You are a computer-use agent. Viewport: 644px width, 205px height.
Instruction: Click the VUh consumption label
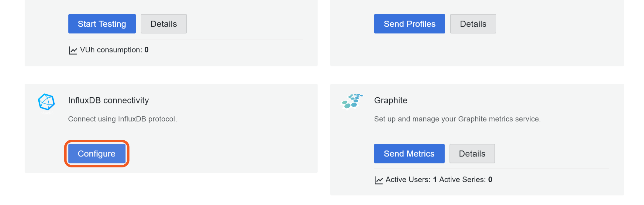tap(111, 50)
